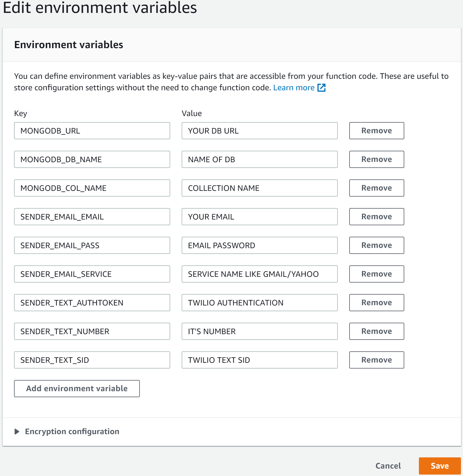
Task: Remove the SENDER_EMAIL_PASS variable
Action: (376, 245)
